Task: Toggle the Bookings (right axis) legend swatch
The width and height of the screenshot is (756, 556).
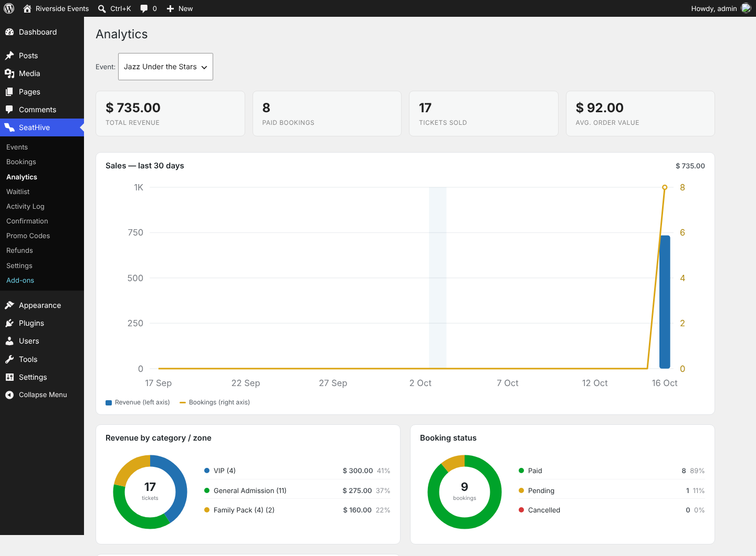Action: tap(183, 403)
